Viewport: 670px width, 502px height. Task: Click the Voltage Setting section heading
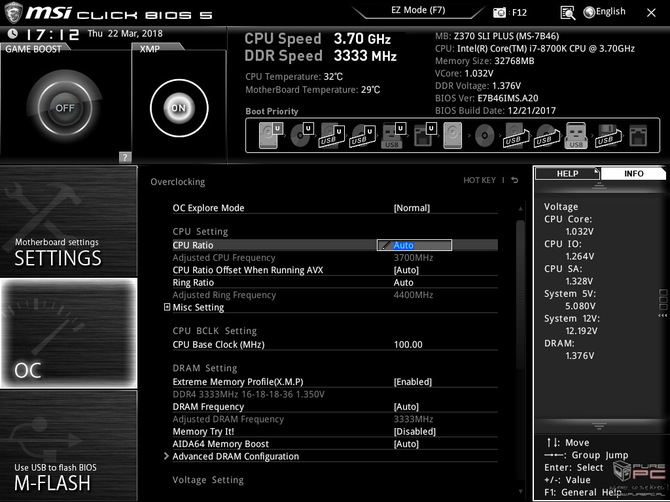pos(208,480)
